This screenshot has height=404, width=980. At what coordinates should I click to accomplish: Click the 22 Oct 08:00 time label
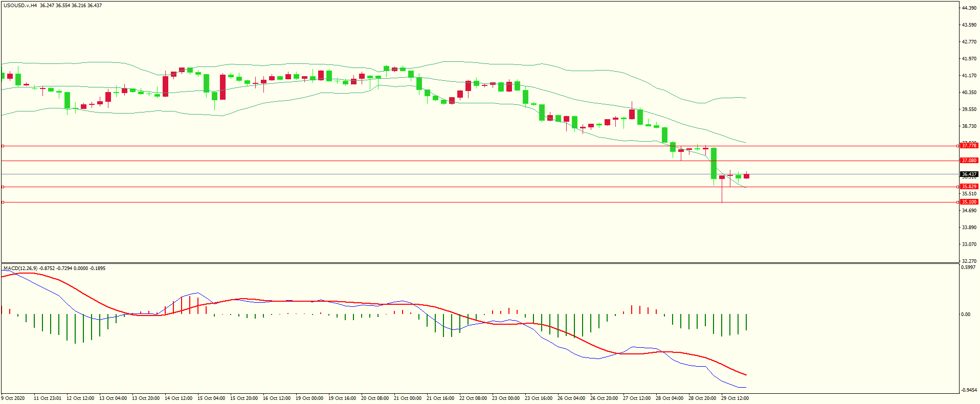(x=473, y=398)
